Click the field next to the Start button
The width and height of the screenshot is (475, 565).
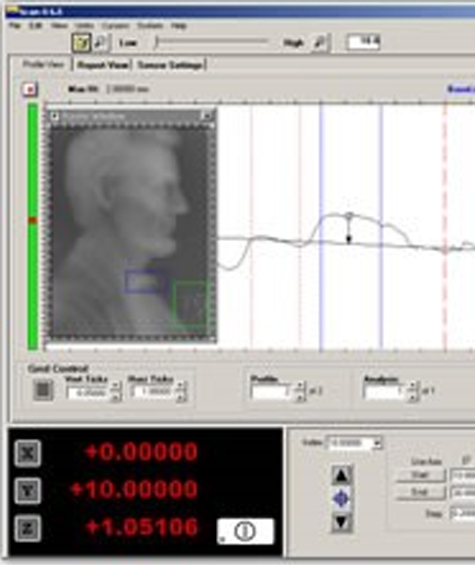(463, 476)
